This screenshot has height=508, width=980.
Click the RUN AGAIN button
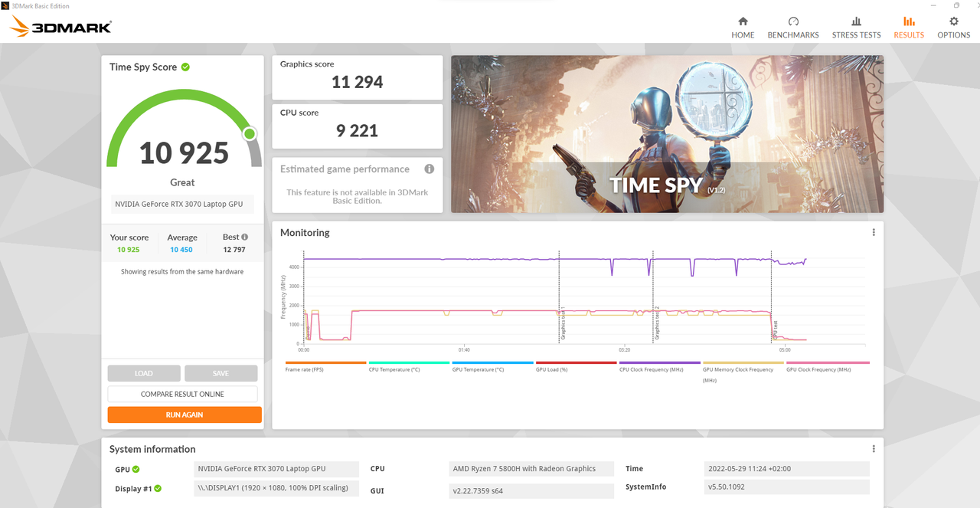click(x=185, y=415)
